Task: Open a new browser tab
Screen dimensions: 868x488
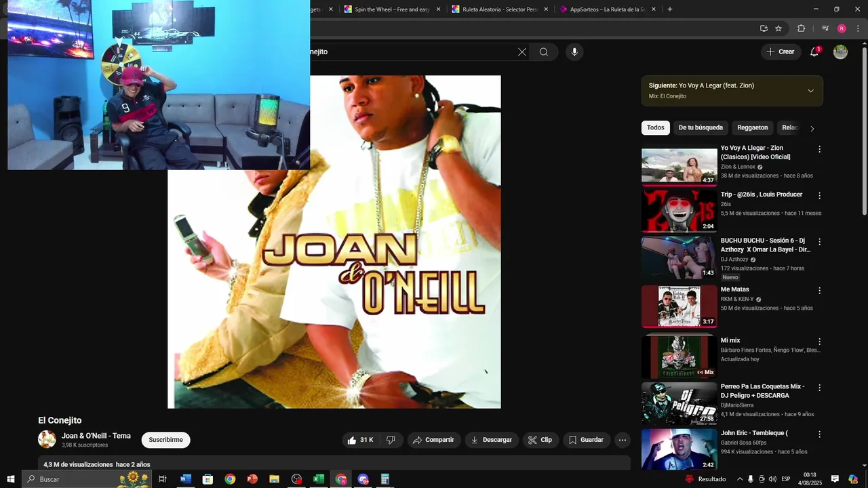Action: coord(670,9)
